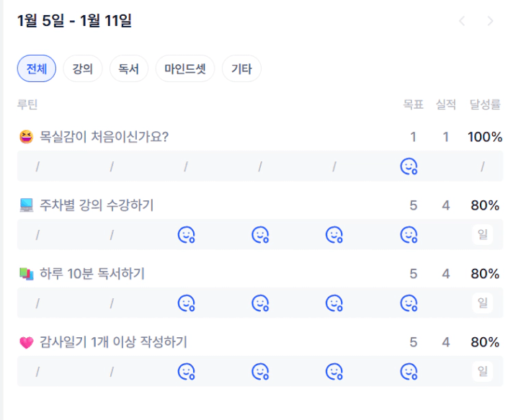
Task: Filter routines by 마인드셋
Action: 185,69
